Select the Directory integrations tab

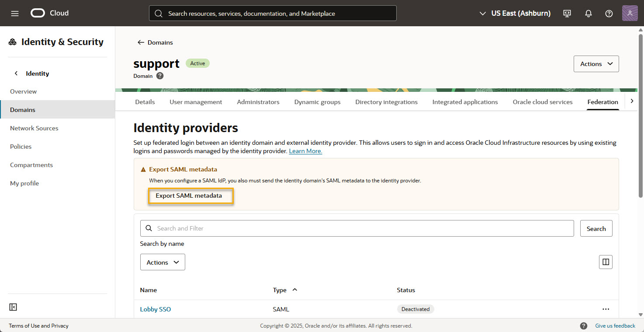click(x=386, y=102)
